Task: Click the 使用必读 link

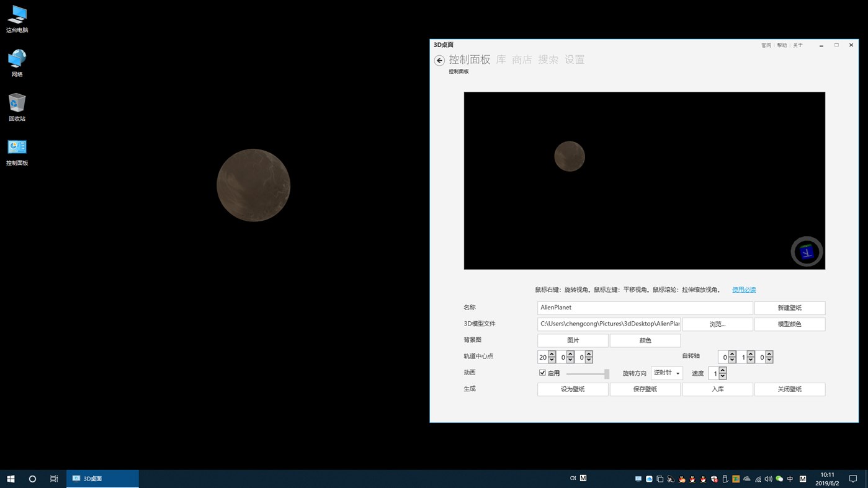Action: pyautogui.click(x=743, y=290)
